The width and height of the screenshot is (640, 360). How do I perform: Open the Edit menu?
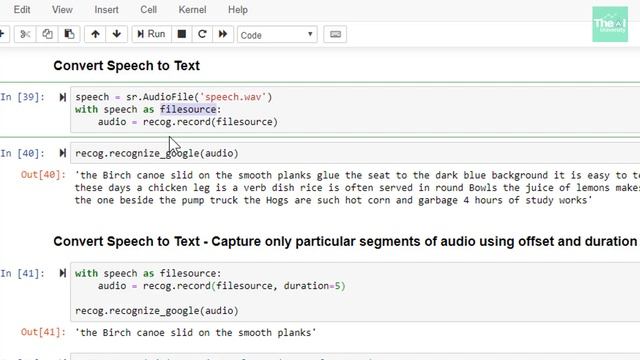point(22,10)
